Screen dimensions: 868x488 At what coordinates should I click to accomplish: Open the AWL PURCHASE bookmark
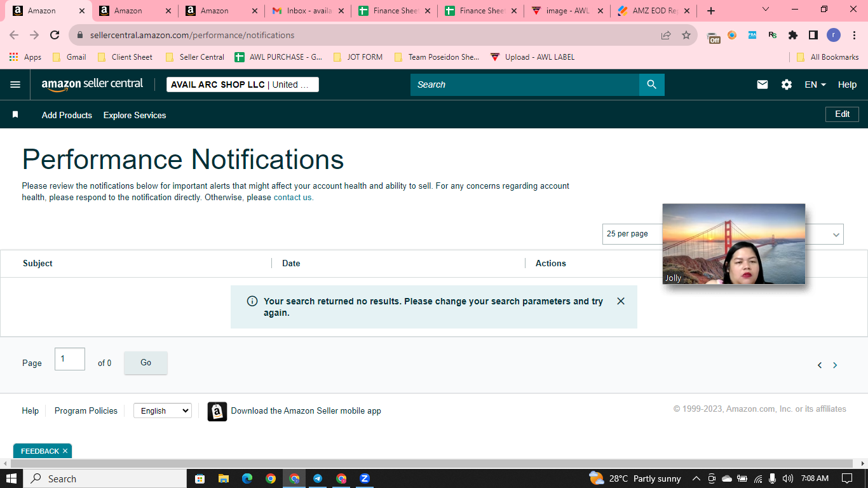tap(279, 57)
